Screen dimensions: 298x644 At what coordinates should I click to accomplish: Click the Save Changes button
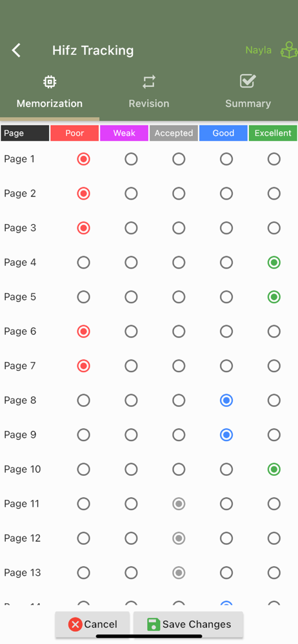188,625
